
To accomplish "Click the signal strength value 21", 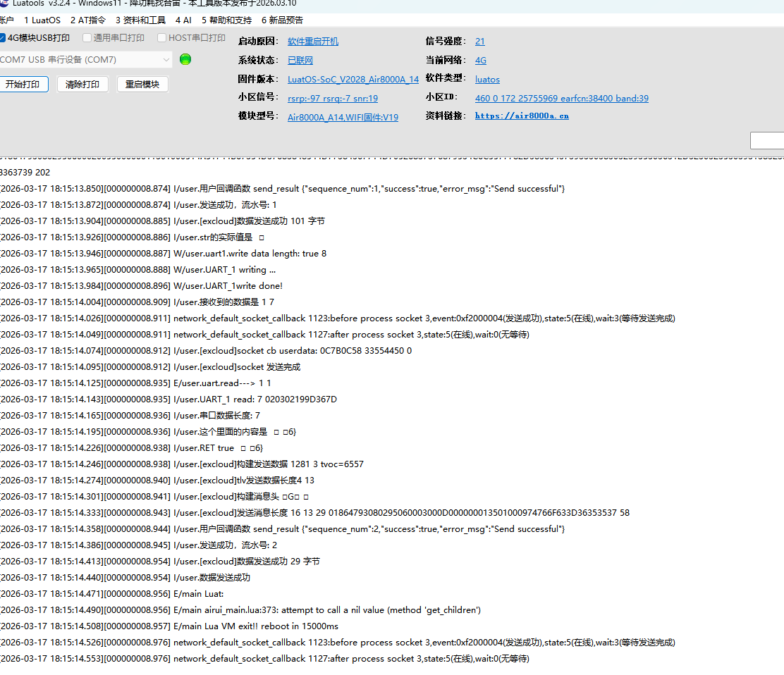I will pyautogui.click(x=480, y=42).
